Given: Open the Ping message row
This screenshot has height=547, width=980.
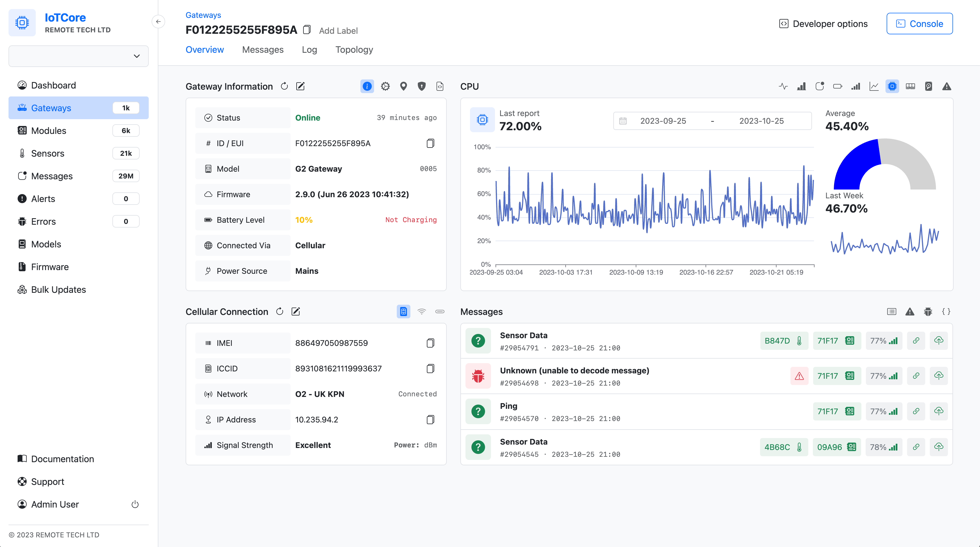Looking at the screenshot, I should coord(706,412).
